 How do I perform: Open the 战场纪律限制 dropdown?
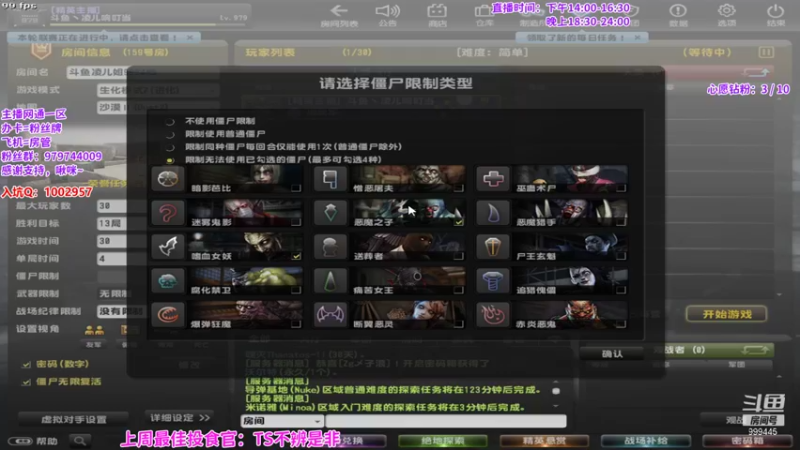[x=120, y=311]
